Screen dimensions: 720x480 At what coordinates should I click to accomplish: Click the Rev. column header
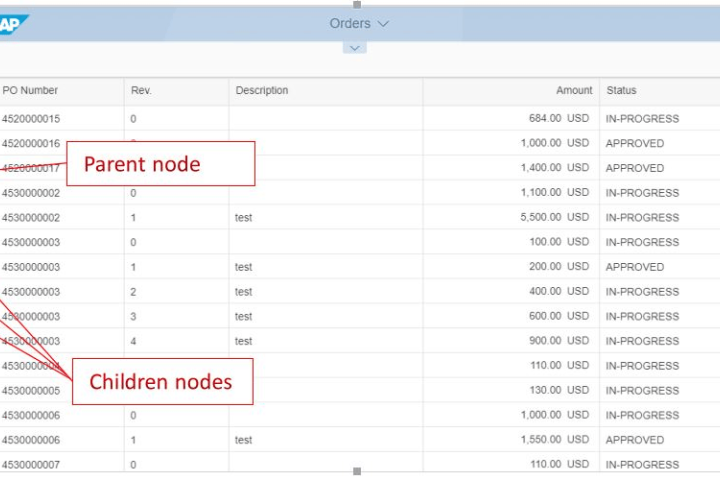141,91
